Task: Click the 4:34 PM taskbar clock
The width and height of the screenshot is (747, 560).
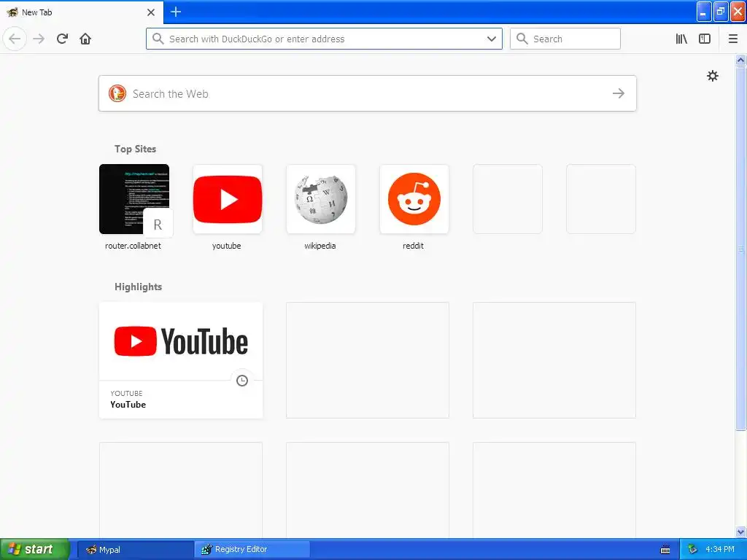Action: pyautogui.click(x=720, y=550)
